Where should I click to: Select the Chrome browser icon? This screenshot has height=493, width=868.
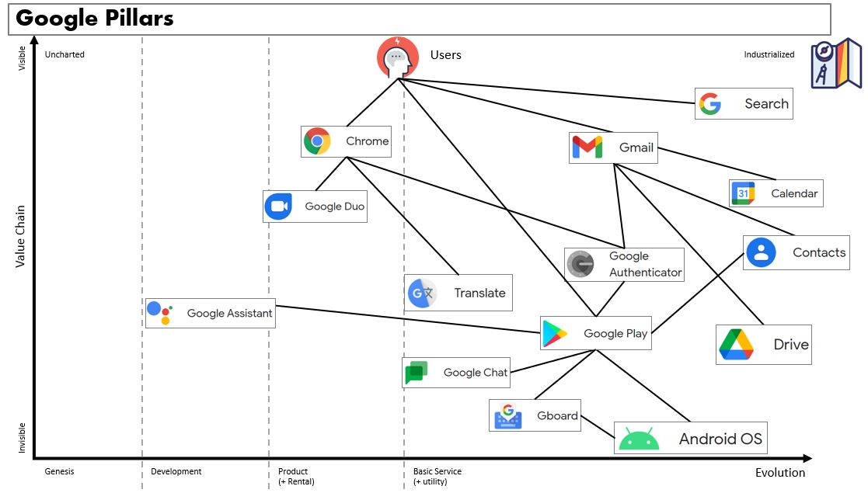tap(317, 141)
